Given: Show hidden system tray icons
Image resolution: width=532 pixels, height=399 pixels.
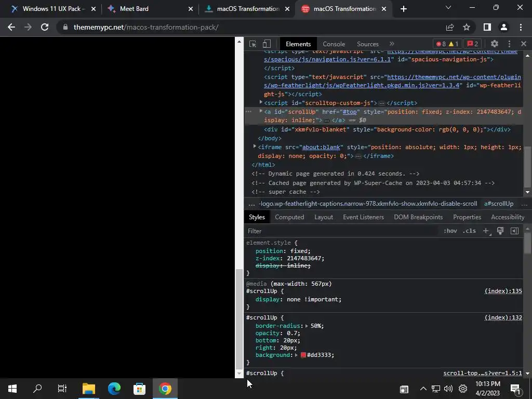Looking at the screenshot, I should 423,389.
